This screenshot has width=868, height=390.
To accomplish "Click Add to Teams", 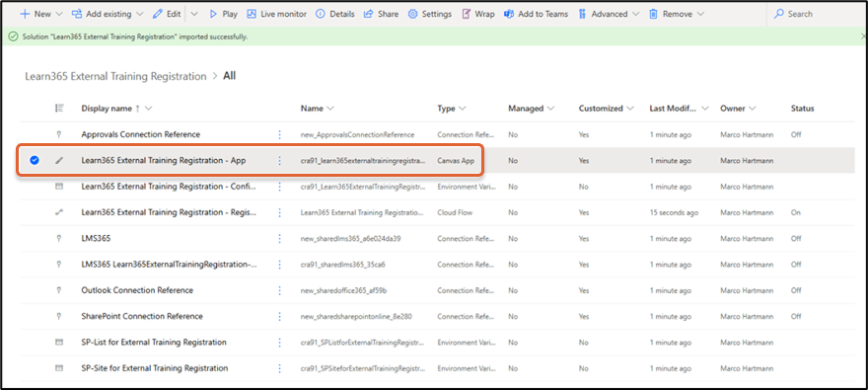I will (536, 14).
